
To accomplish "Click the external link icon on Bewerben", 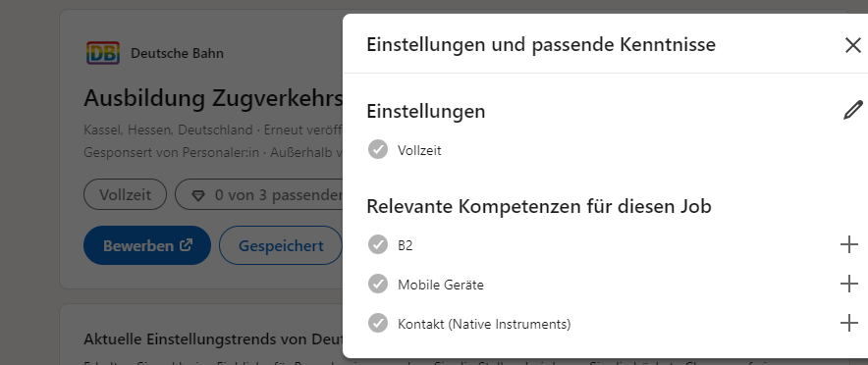I will point(187,244).
